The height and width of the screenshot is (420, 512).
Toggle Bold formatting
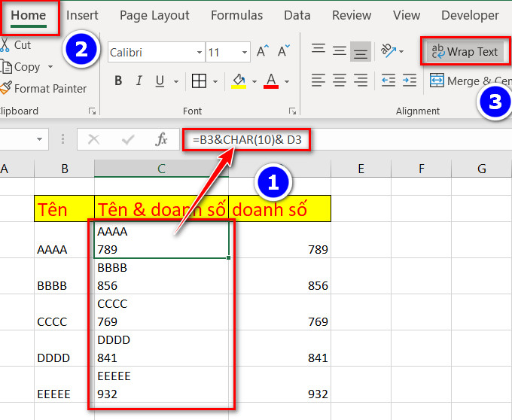click(118, 81)
